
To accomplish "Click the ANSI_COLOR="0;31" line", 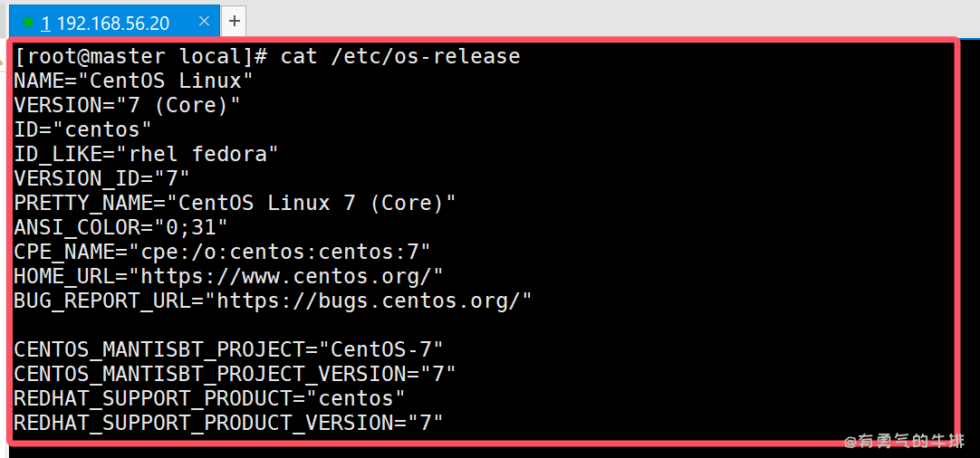I will coord(120,227).
